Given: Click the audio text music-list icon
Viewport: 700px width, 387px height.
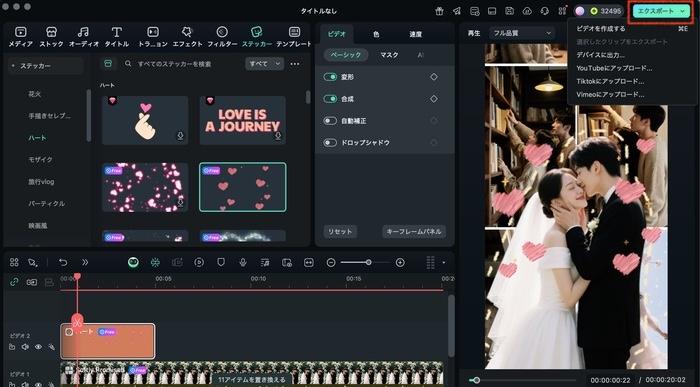Looking at the screenshot, I should [x=265, y=262].
